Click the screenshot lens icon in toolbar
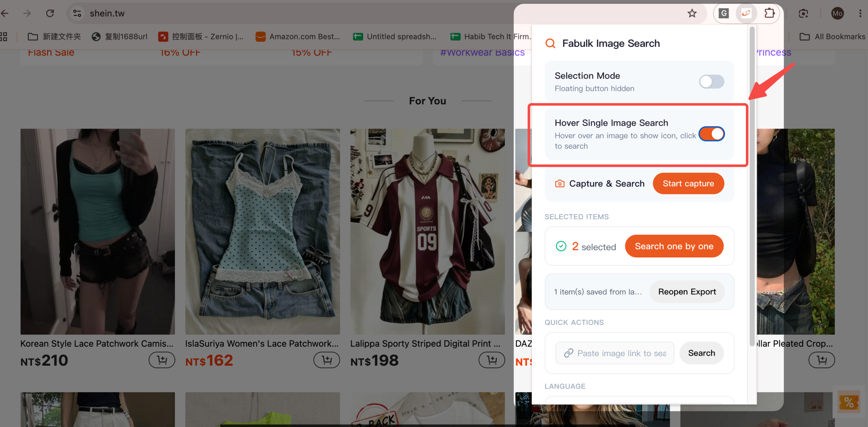868x427 pixels. point(803,13)
